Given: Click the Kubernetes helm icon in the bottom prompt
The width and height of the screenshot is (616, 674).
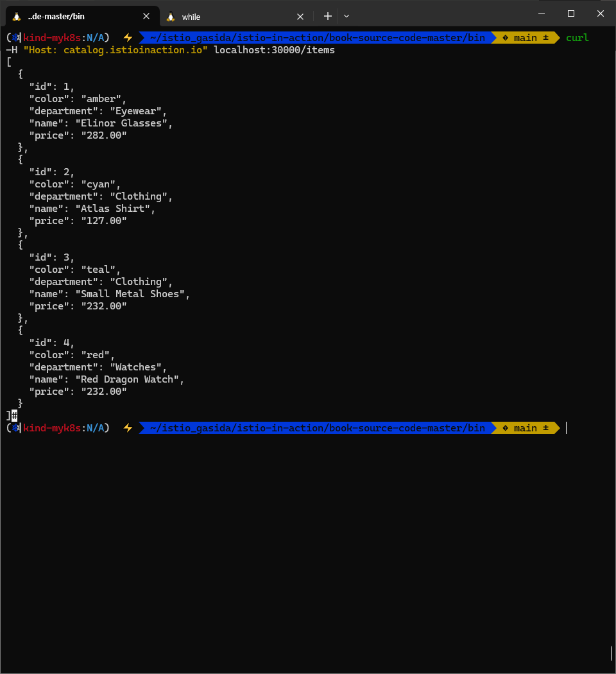Looking at the screenshot, I should coord(16,428).
